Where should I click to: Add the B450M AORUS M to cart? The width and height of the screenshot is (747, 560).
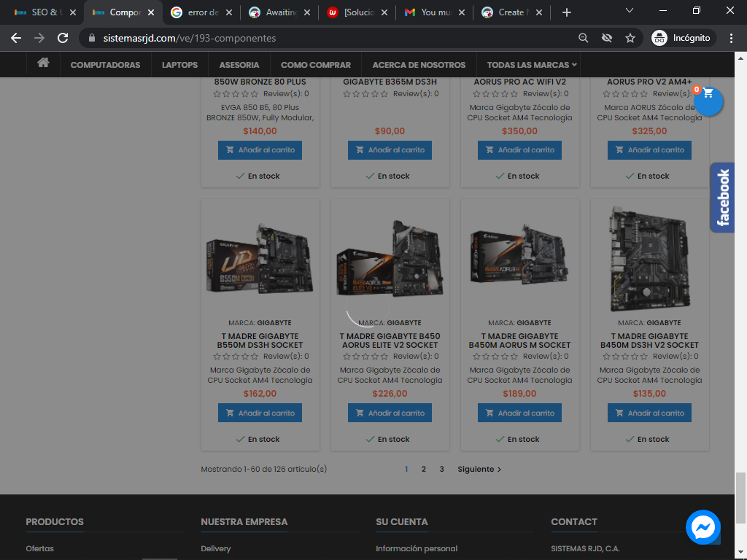[x=519, y=413]
